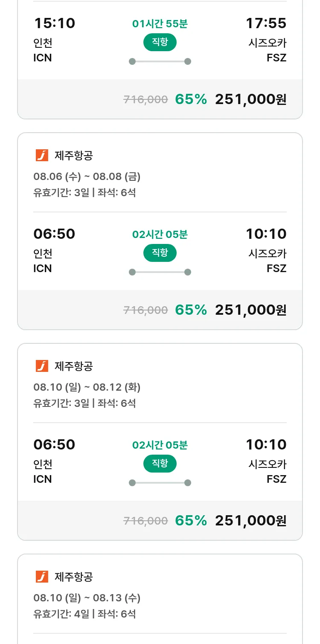Image resolution: width=320 pixels, height=644 pixels.
Task: Click Jeju Air logo on 08.10–08.12 card
Action: tap(42, 366)
